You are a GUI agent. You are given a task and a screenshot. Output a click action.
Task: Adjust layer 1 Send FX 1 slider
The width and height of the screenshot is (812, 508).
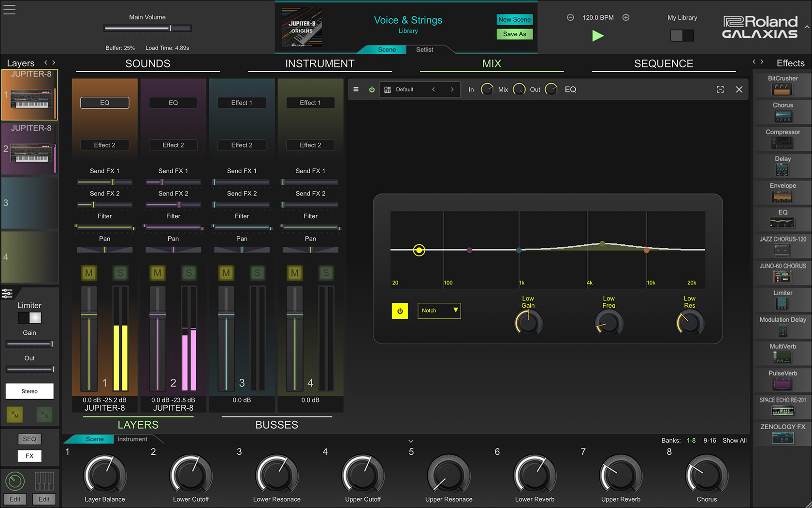(105, 182)
